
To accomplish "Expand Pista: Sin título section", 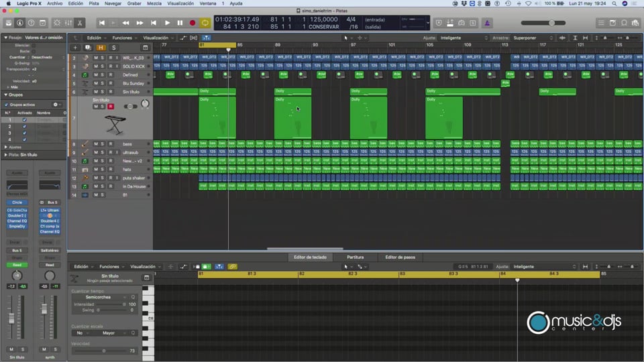I will tap(6, 155).
